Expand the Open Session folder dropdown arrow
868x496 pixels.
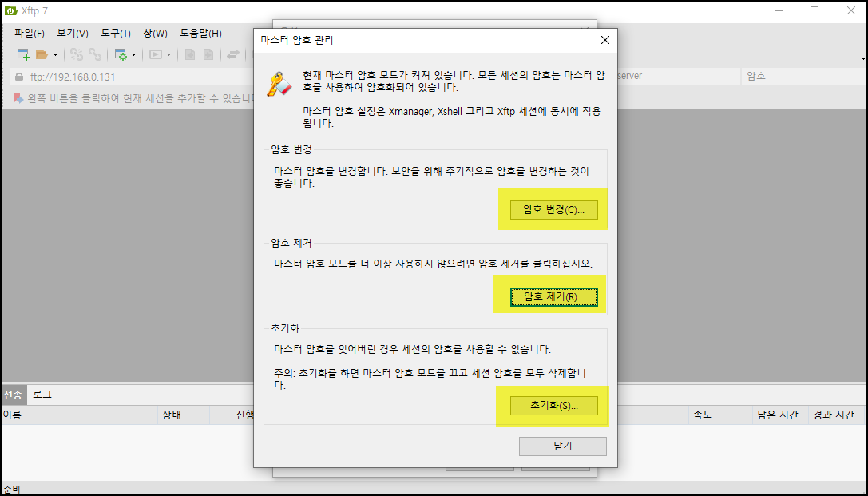tap(55, 55)
